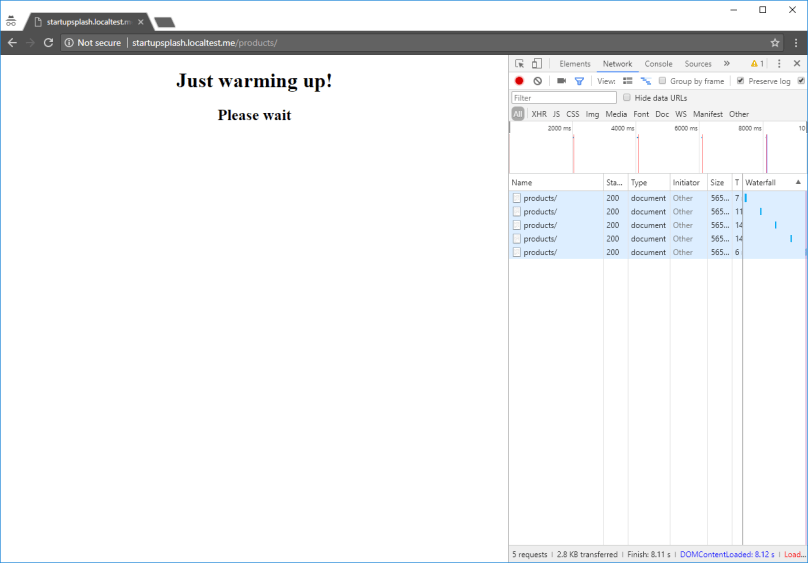Expand the hidden DevTools tabs chevron
808x563 pixels.
727,64
